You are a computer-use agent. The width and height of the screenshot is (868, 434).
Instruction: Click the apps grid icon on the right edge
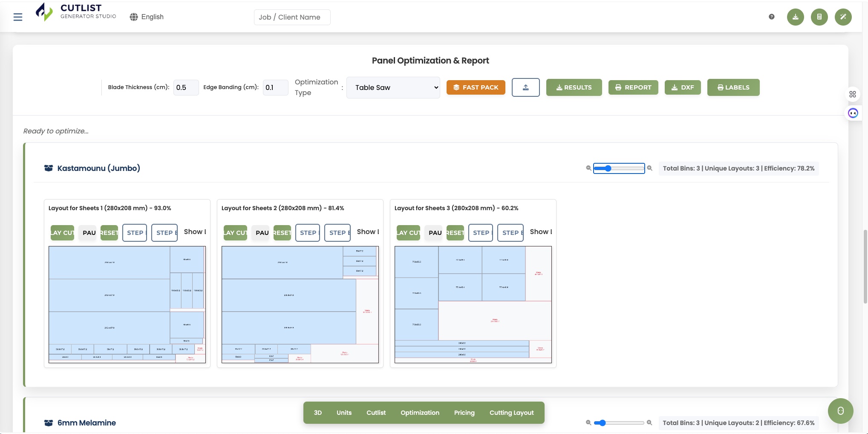click(853, 94)
